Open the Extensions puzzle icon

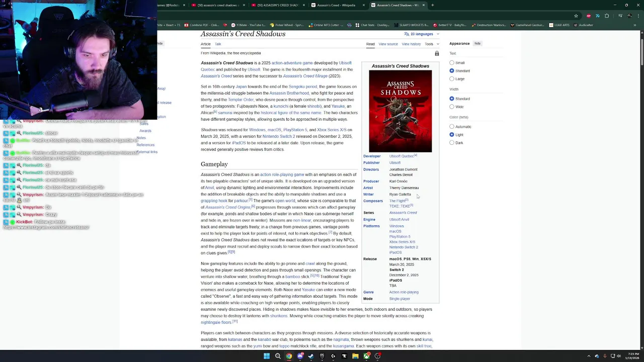tap(607, 16)
